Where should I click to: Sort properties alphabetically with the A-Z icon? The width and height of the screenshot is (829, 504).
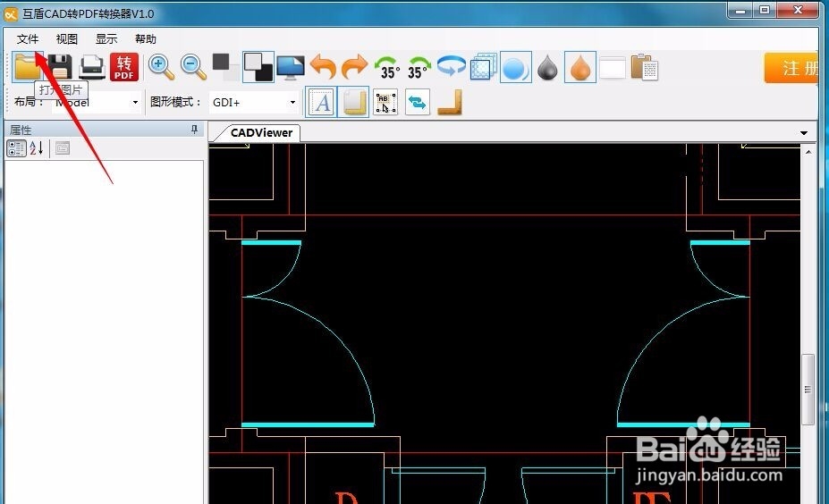tap(36, 148)
